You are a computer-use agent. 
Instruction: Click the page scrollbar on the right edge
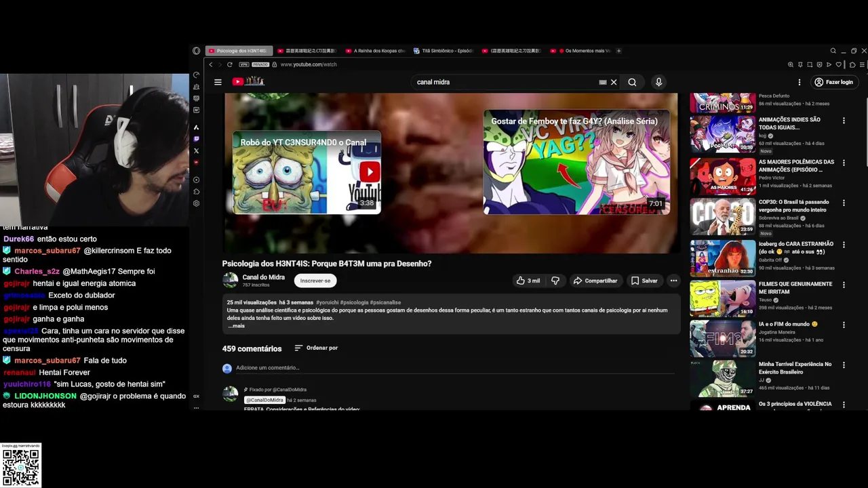point(867,132)
